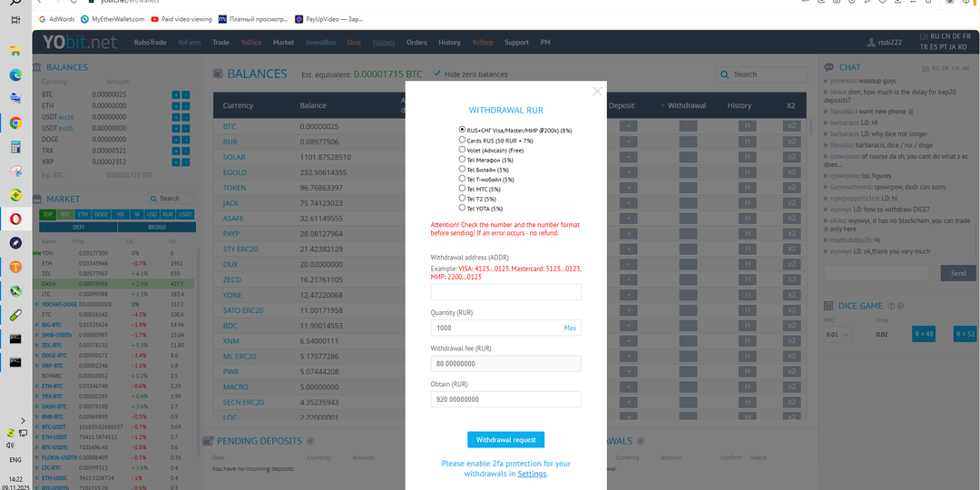The image size is (980, 490).
Task: Click the rtsb222 user profile icon
Action: (x=871, y=43)
